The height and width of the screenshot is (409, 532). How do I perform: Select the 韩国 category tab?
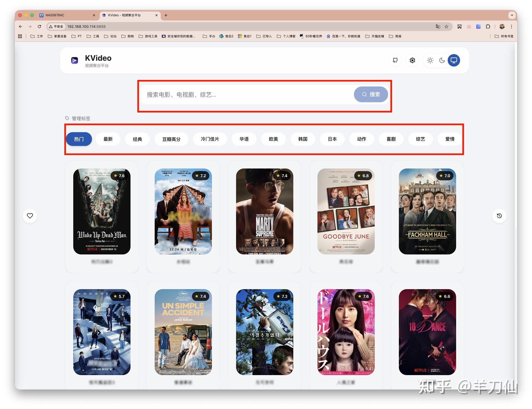click(303, 139)
